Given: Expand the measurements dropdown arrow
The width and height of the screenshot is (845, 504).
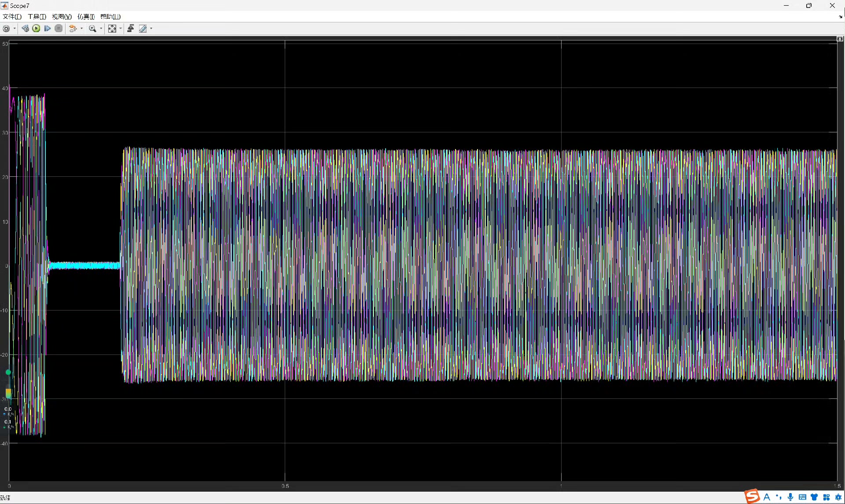Looking at the screenshot, I should (151, 29).
